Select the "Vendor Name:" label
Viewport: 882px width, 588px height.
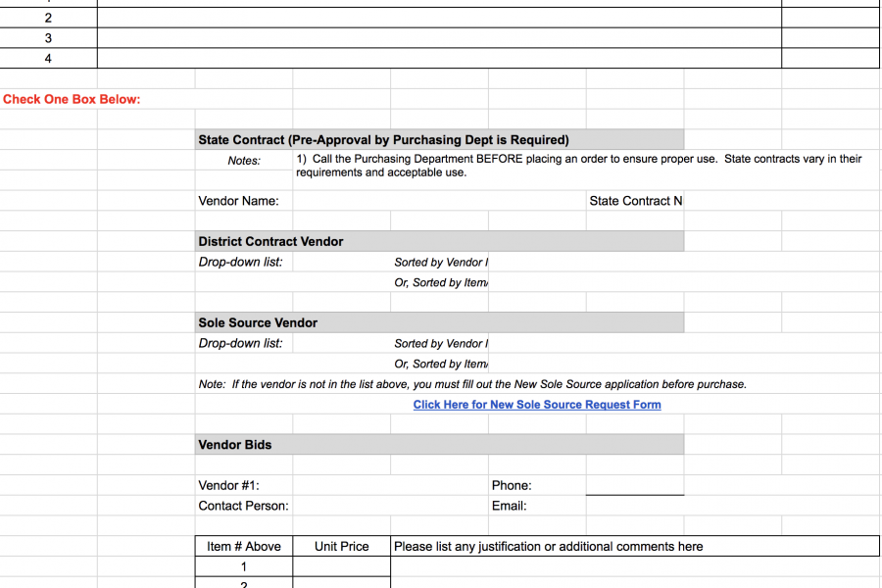click(238, 201)
